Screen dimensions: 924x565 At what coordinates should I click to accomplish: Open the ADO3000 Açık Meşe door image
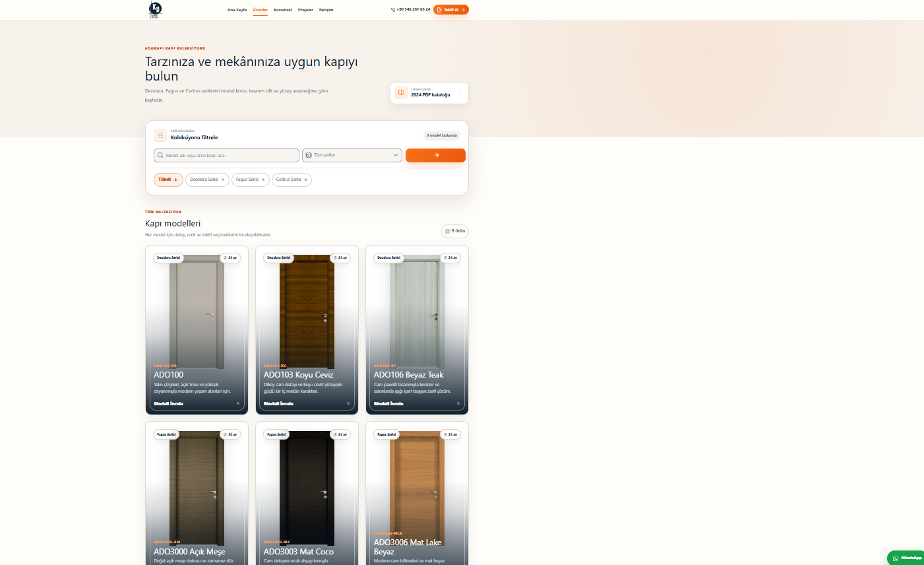(197, 488)
